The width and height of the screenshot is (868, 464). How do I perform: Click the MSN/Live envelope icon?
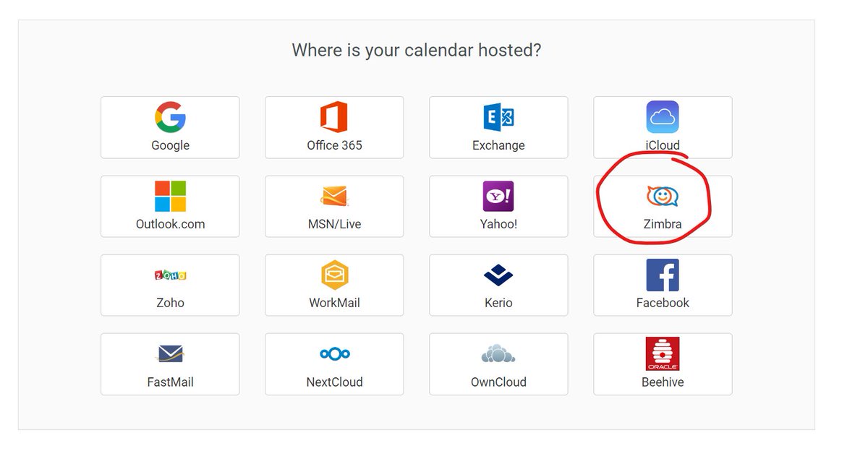[x=334, y=196]
